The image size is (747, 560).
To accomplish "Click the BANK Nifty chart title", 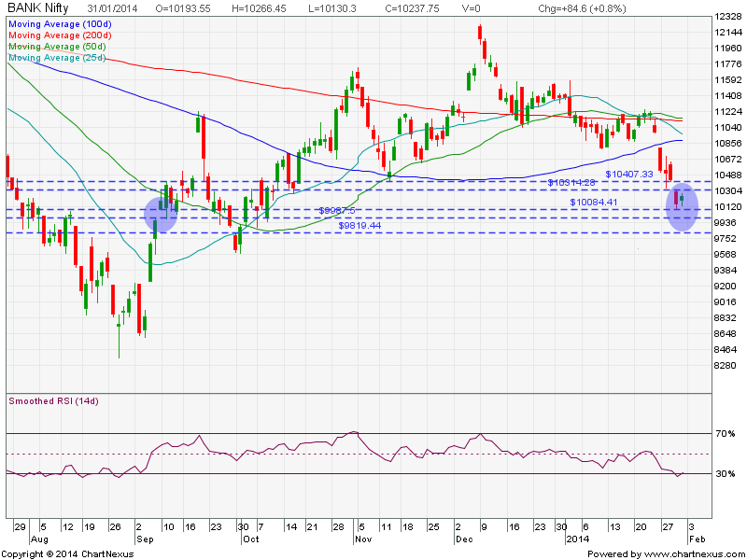I will coord(38,8).
